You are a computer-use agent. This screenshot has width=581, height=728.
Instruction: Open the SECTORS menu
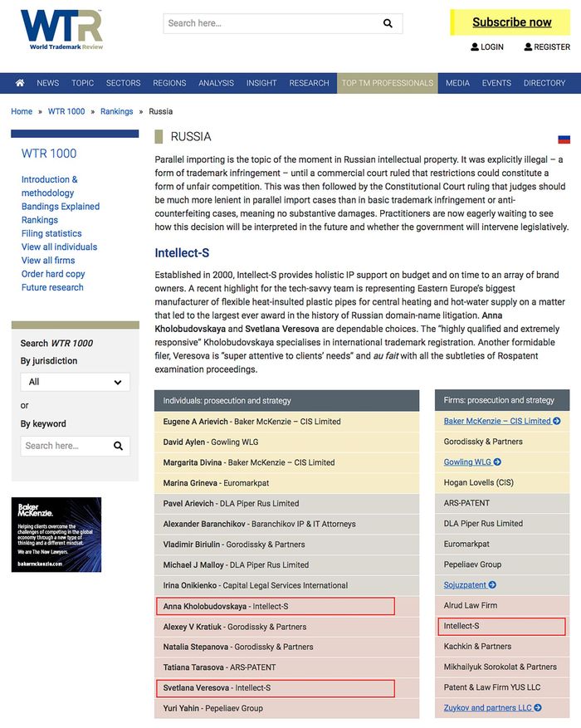coord(123,83)
